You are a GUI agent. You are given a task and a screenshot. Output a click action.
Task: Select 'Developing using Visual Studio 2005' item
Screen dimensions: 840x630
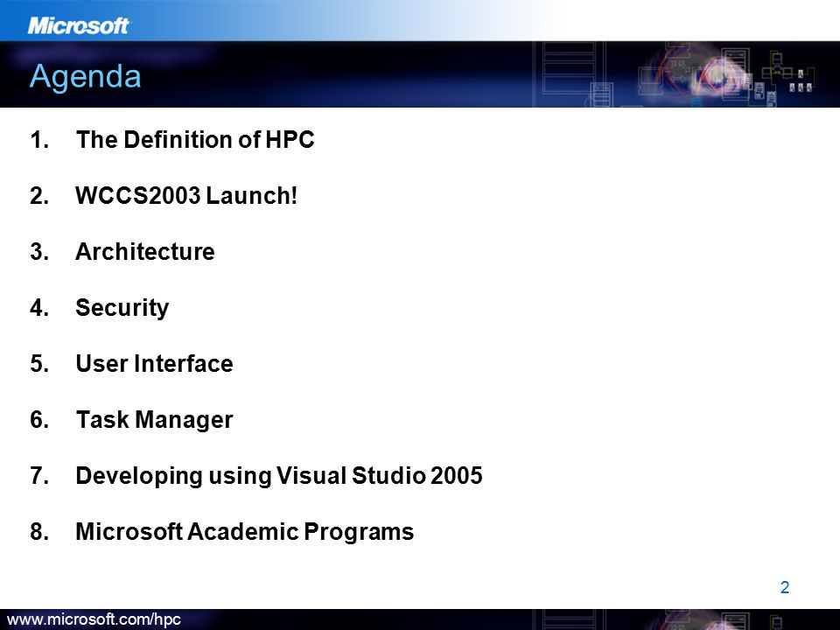[279, 476]
